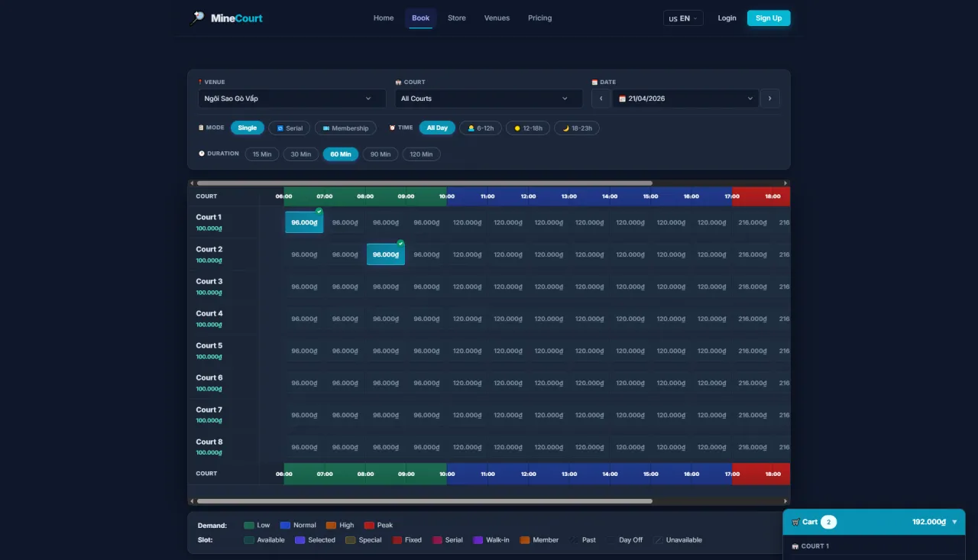Open the Book nav tab

tap(421, 18)
